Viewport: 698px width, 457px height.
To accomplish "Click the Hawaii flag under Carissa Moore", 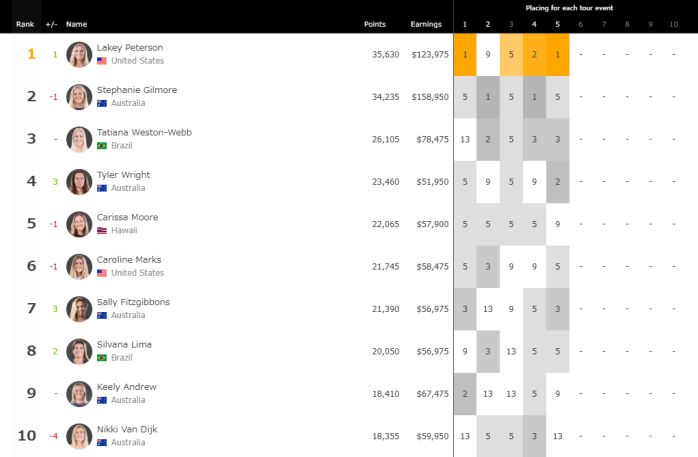I will pyautogui.click(x=102, y=231).
